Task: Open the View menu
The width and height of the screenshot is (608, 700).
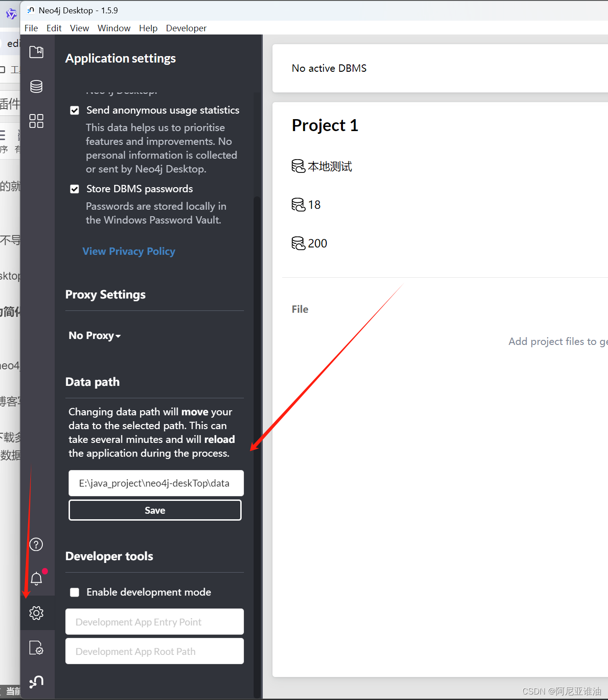Action: tap(80, 28)
